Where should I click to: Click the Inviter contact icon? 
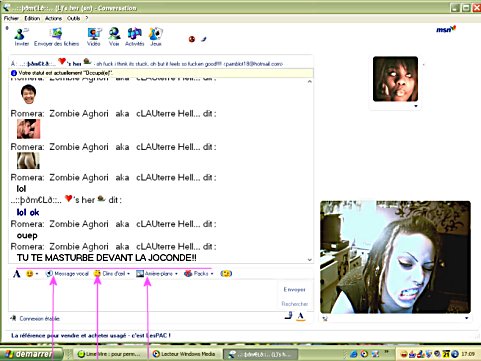[x=21, y=34]
